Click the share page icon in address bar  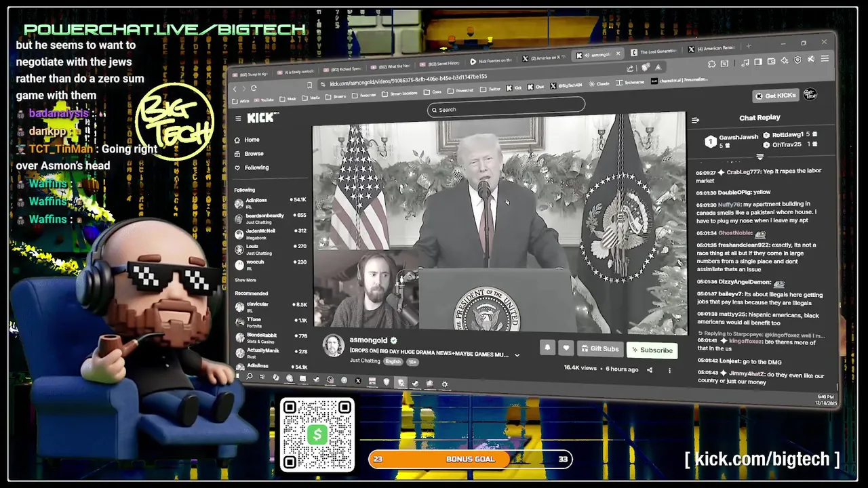[x=631, y=68]
